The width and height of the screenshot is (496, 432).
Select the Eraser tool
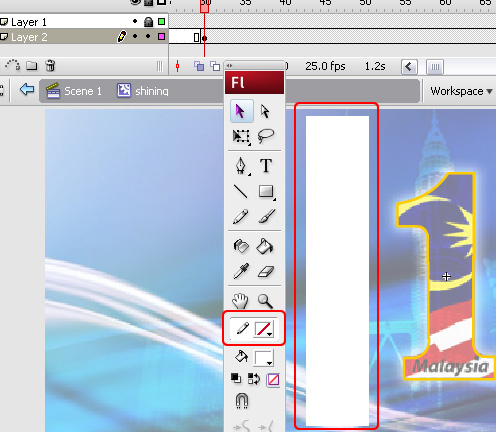pyautogui.click(x=266, y=271)
